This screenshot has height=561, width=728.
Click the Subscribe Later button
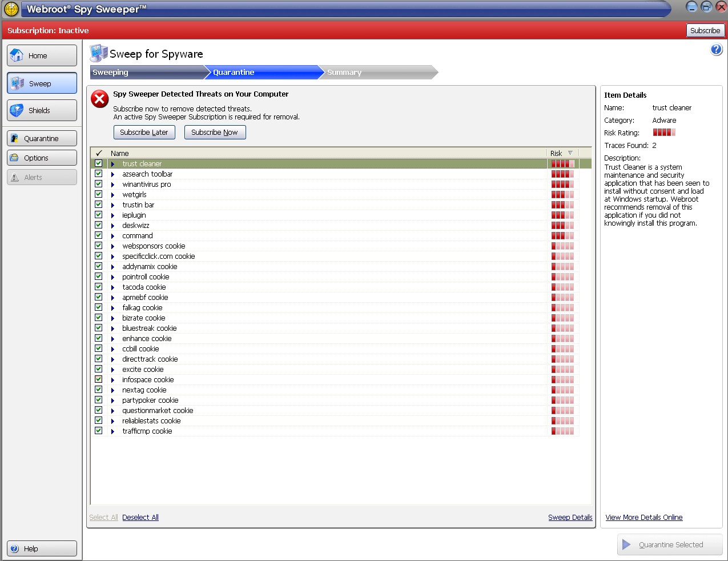144,132
